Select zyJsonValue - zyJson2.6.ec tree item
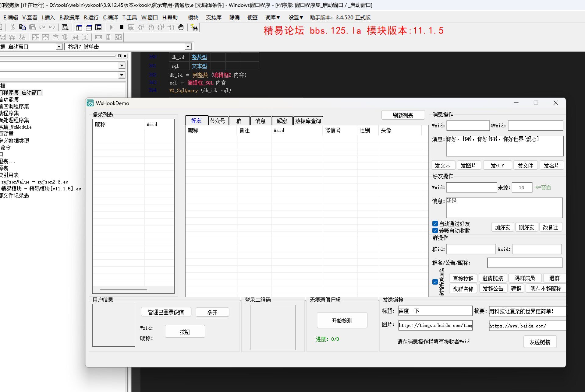Image resolution: width=585 pixels, height=392 pixels. pos(35,182)
